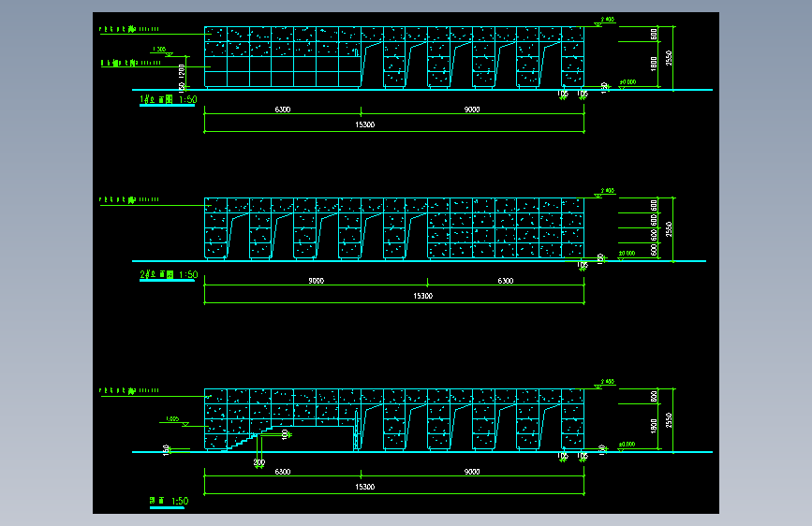Select the 9000 dimension in 2# elevation
The image size is (812, 526).
[x=316, y=281]
